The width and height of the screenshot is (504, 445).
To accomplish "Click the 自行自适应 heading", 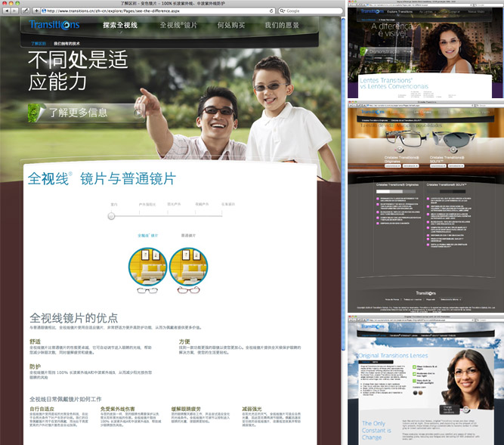I will tap(42, 409).
